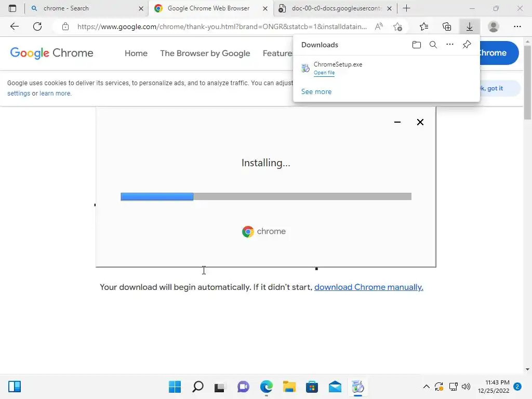Close the Chrome installer dialog
The width and height of the screenshot is (532, 399).
420,122
